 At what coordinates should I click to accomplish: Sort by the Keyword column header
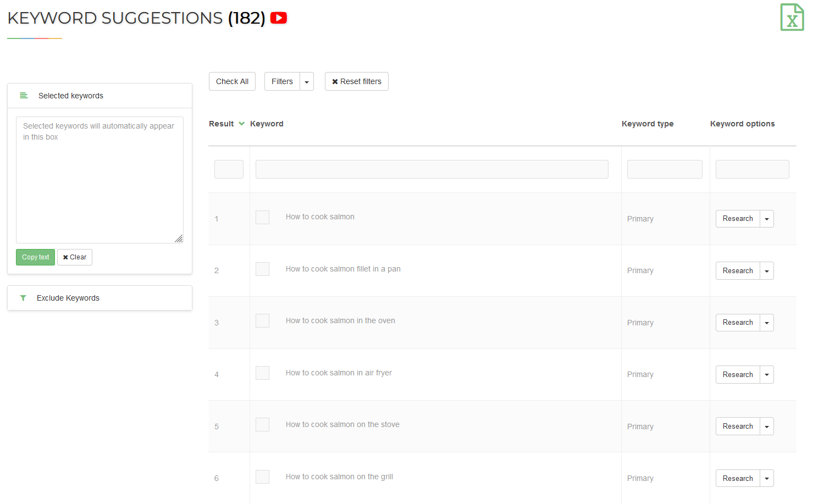[x=267, y=124]
